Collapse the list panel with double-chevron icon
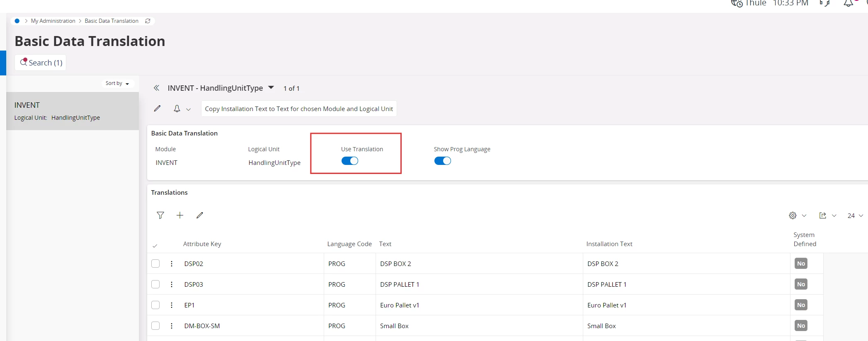868x341 pixels. click(x=156, y=88)
